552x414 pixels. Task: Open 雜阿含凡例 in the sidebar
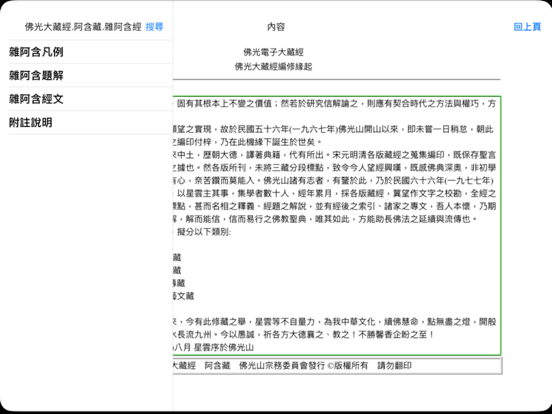90,52
